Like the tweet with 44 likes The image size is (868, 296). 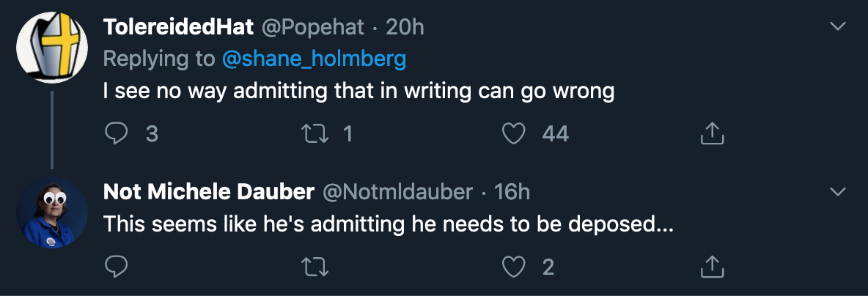[x=513, y=133]
